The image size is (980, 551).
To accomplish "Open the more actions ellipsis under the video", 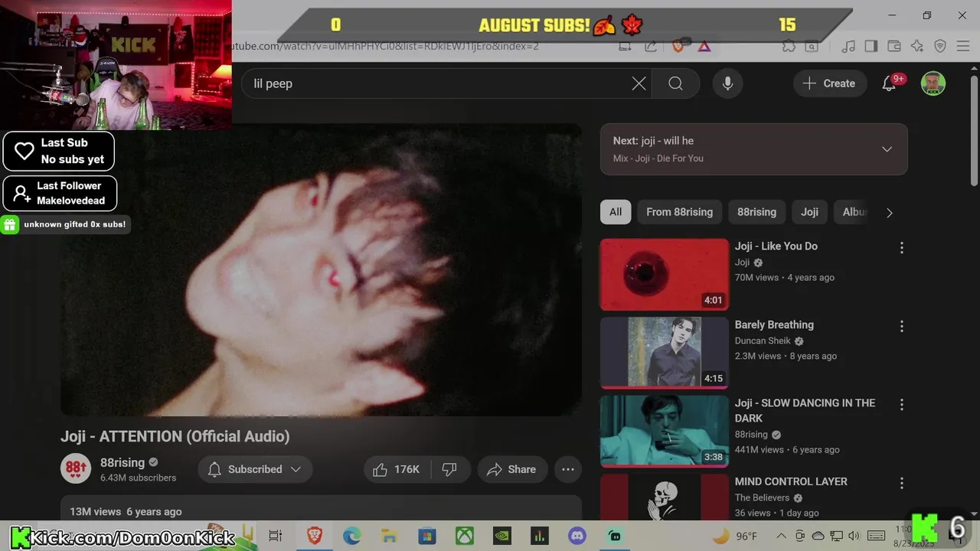I will 568,469.
